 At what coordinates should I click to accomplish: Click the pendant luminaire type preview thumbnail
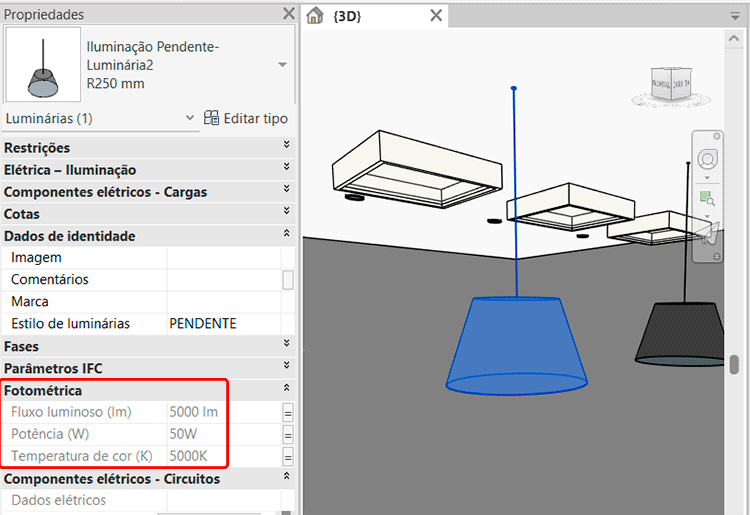42,64
